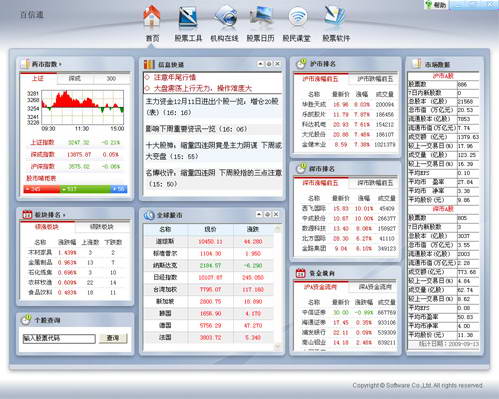This screenshot has width=499, height=399.
Task: Click the 沪市排名 clock icon
Action: 301,63
